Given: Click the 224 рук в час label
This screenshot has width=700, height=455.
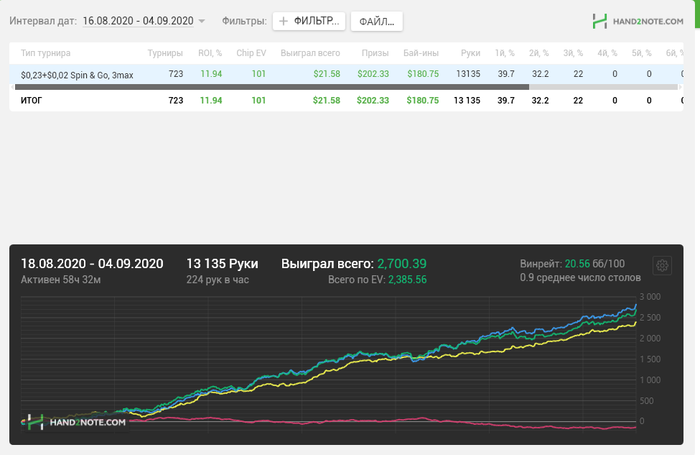Looking at the screenshot, I should [217, 280].
